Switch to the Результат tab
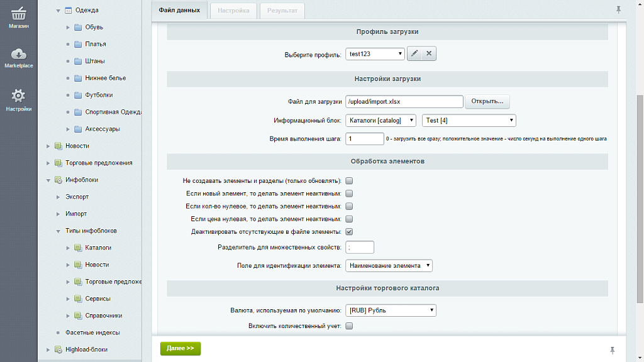The width and height of the screenshot is (644, 362). [283, 11]
